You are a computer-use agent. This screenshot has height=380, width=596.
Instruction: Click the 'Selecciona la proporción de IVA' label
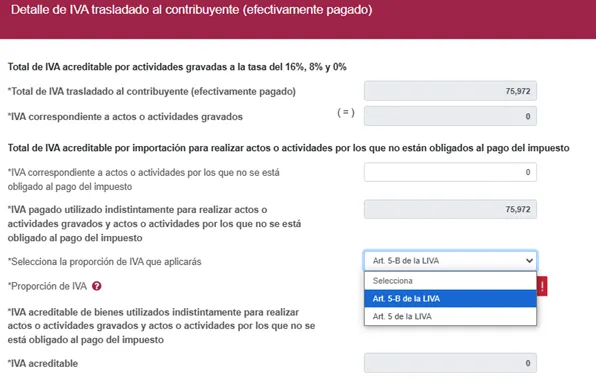105,261
